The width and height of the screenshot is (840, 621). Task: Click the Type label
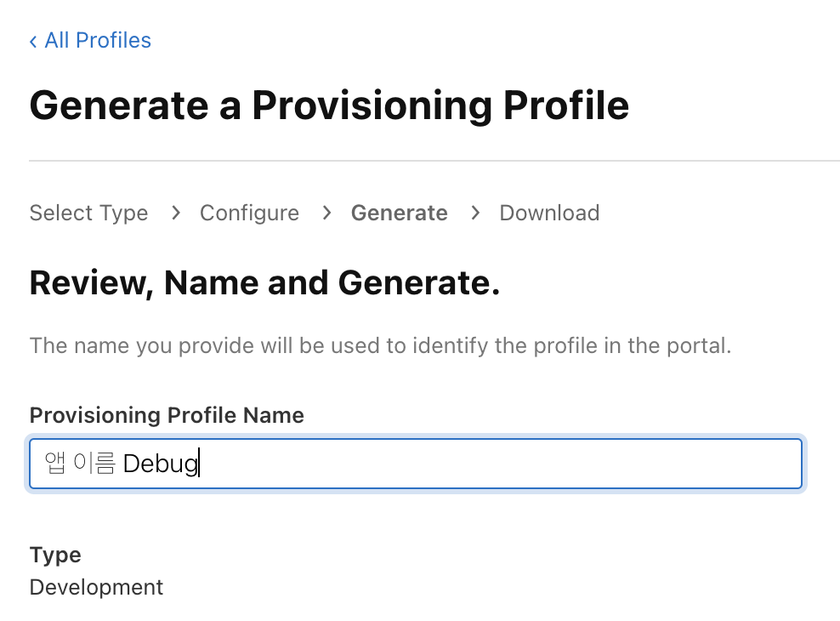pyautogui.click(x=55, y=555)
